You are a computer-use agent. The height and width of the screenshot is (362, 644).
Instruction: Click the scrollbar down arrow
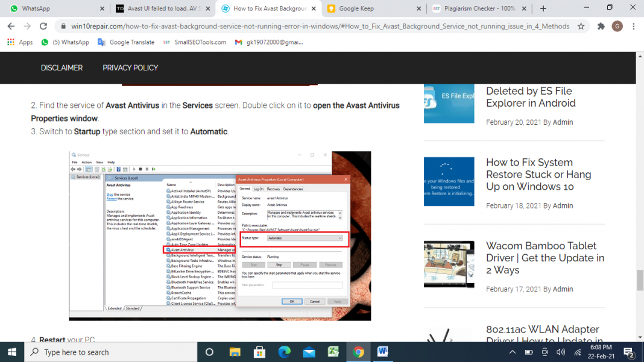tap(640, 338)
